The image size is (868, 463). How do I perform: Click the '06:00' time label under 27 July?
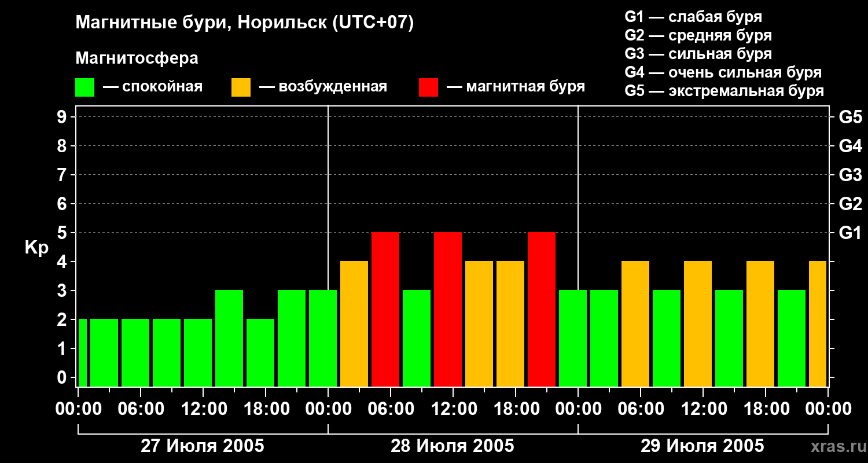pyautogui.click(x=140, y=409)
